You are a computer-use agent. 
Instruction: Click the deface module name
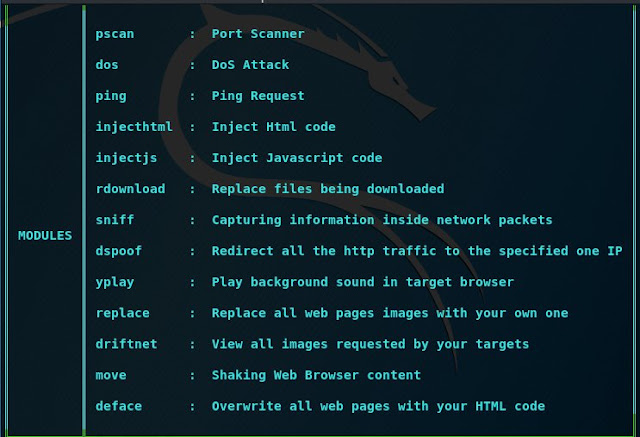119,406
